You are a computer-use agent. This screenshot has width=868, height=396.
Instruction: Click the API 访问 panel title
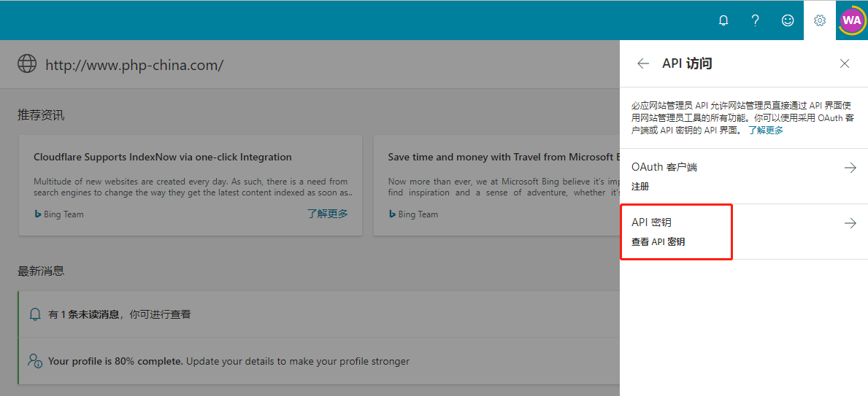tap(687, 63)
